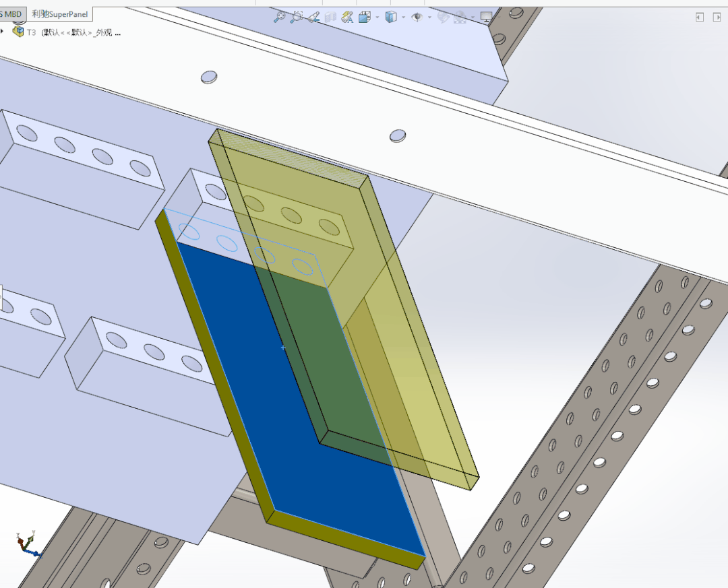
Task: Click the Zoom to Fit icon
Action: click(279, 18)
